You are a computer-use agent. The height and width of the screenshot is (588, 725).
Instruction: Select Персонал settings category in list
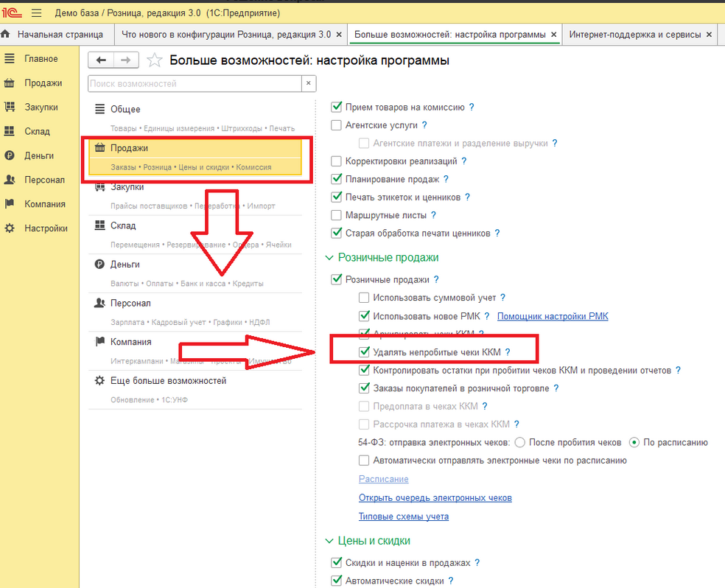[195, 312]
